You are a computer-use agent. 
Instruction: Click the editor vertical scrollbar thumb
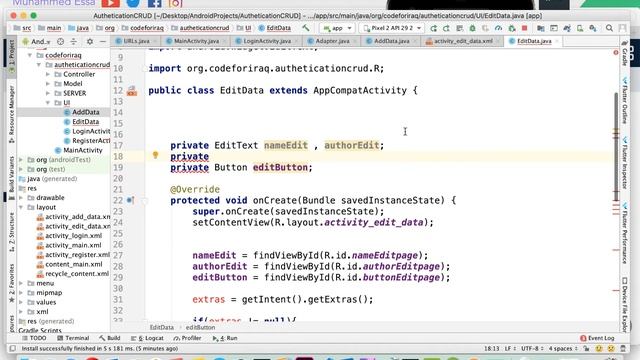point(616,147)
